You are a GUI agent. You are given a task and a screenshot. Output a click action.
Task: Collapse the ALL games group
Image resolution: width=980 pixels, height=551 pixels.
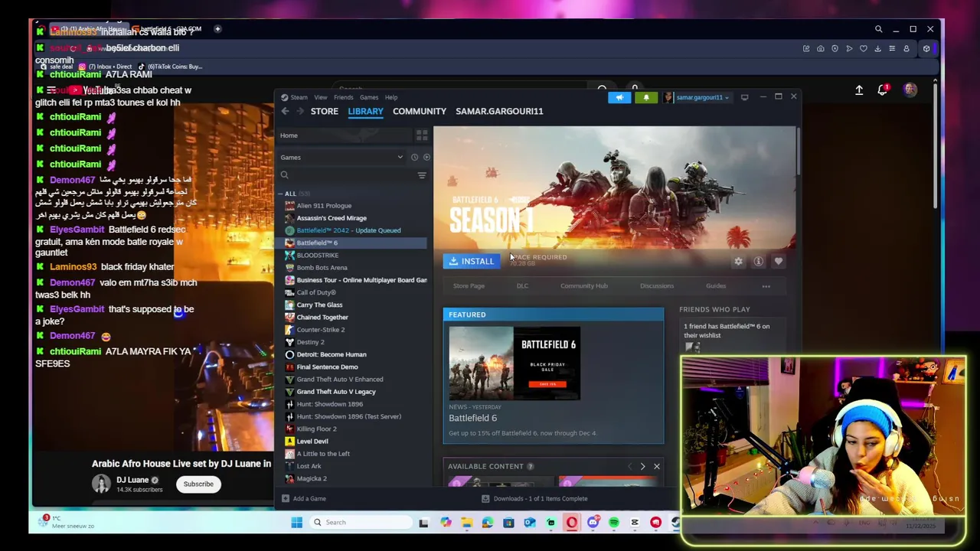[x=280, y=194]
